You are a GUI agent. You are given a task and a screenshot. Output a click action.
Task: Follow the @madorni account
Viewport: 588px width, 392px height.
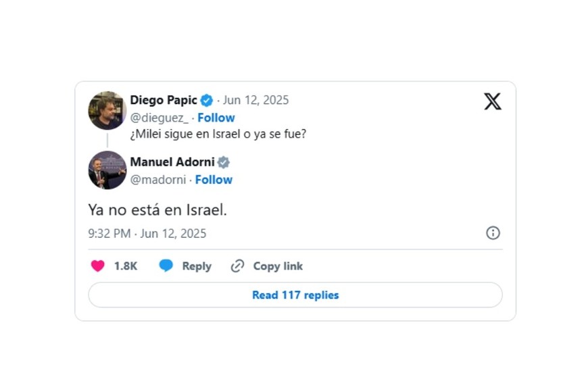point(214,180)
